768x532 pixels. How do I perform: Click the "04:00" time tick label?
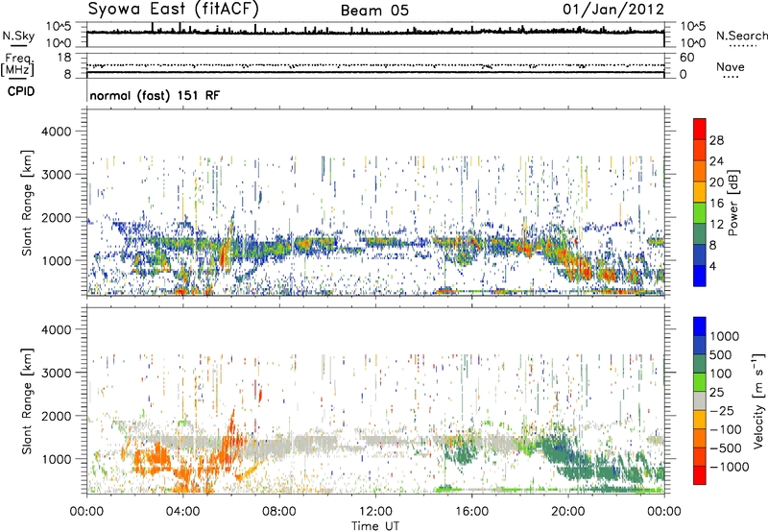click(x=182, y=512)
